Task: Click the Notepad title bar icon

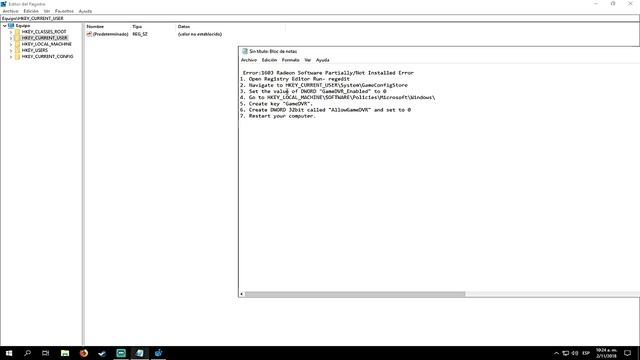Action: (x=245, y=51)
